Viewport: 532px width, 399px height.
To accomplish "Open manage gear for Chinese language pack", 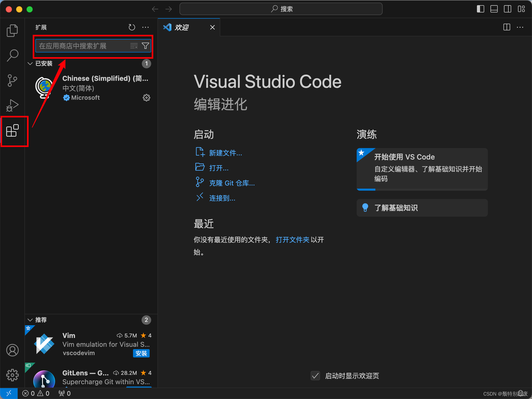I will 147,98.
